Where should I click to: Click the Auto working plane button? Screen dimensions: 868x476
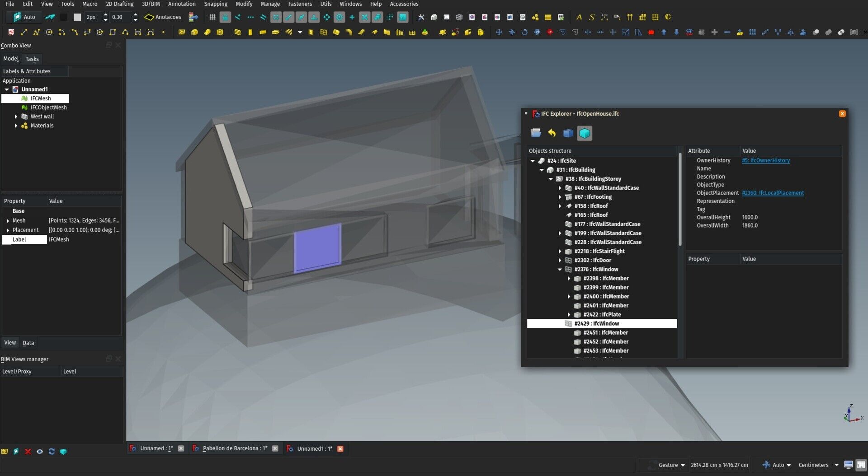[x=25, y=17]
